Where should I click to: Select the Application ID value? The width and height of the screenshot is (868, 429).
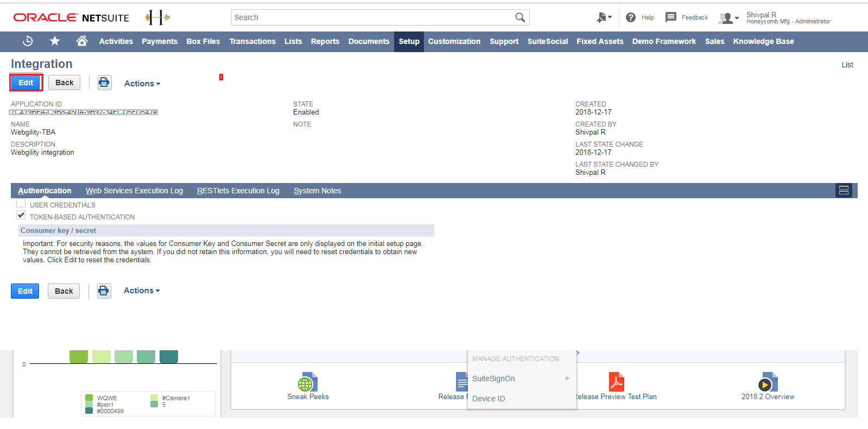click(84, 112)
